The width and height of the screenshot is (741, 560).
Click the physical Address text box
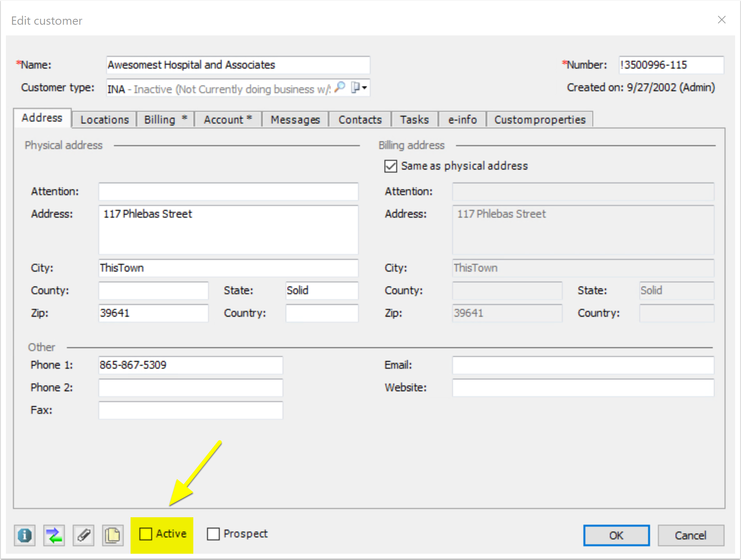coord(228,230)
